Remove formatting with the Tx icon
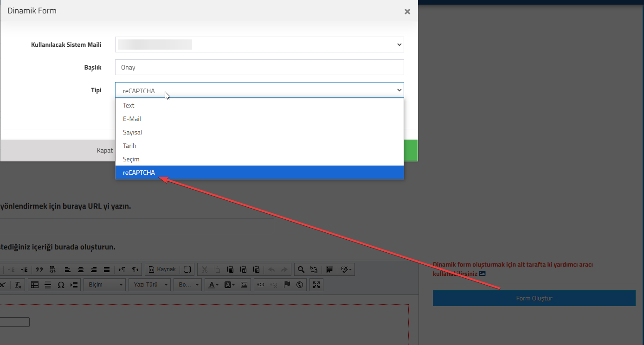 [18, 285]
